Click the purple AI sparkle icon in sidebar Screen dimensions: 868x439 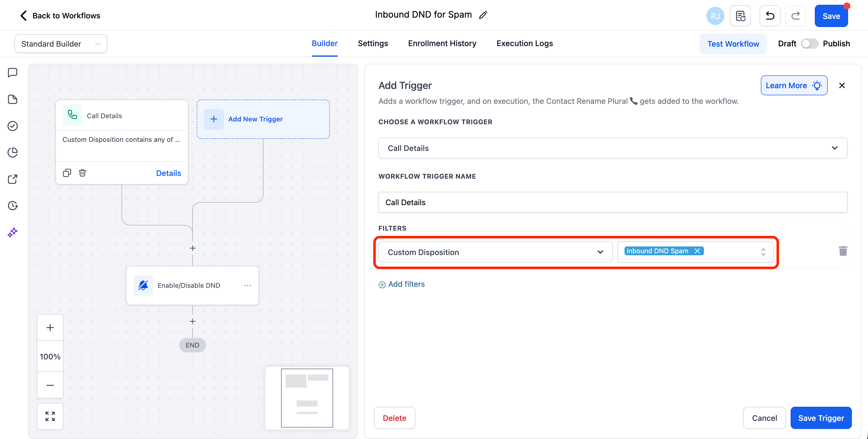point(12,232)
